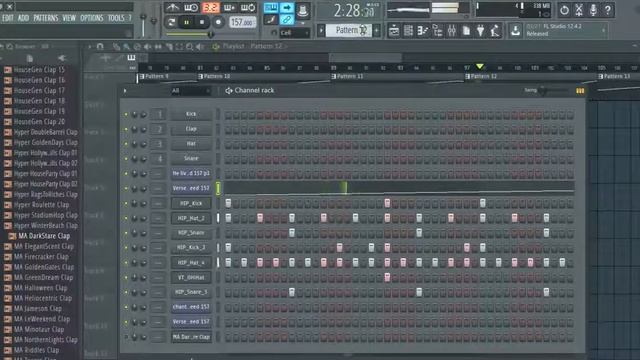Open the mixer view icon
The image size is (640, 360).
tap(452, 31)
